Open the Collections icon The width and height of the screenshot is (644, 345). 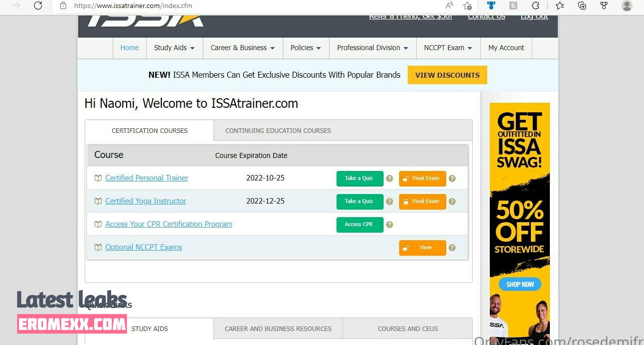pos(582,6)
